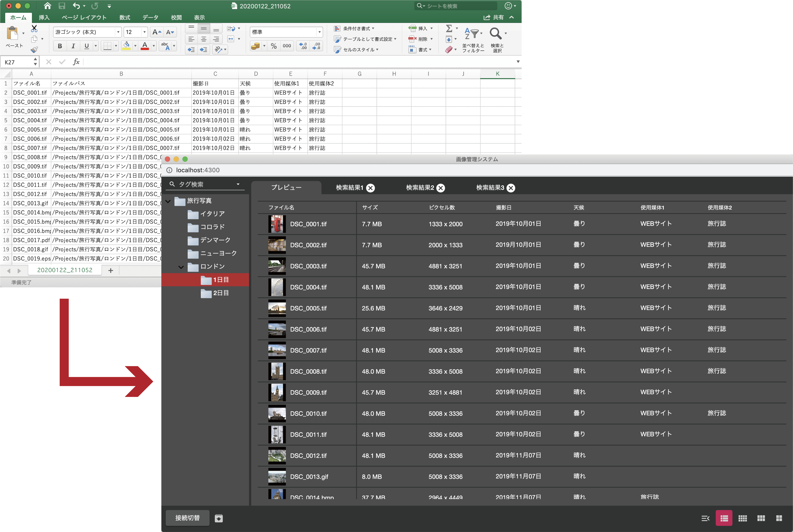The width and height of the screenshot is (793, 532).
Task: Center text horizontally in Excel
Action: (x=204, y=39)
